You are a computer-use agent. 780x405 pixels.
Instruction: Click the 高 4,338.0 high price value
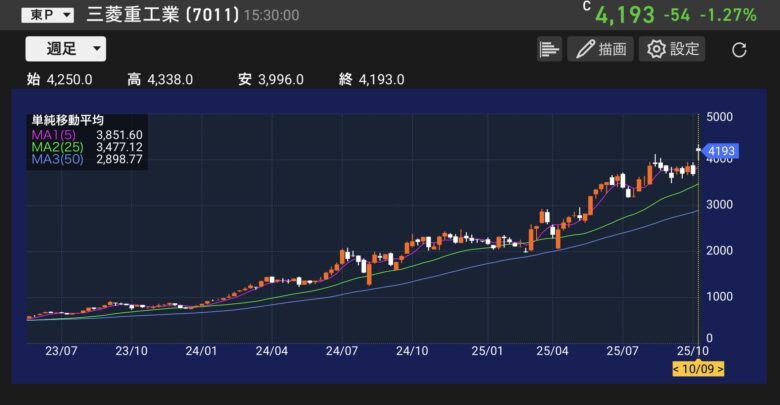coord(160,80)
